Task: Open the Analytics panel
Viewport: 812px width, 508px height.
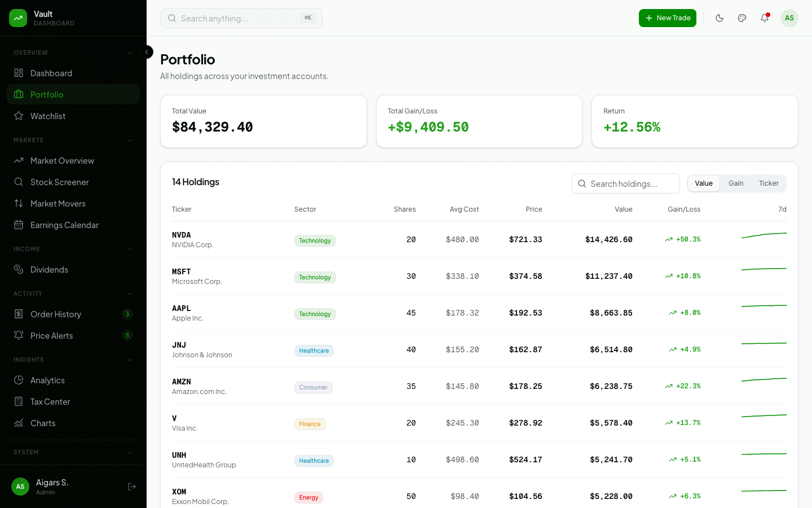Action: pos(48,380)
